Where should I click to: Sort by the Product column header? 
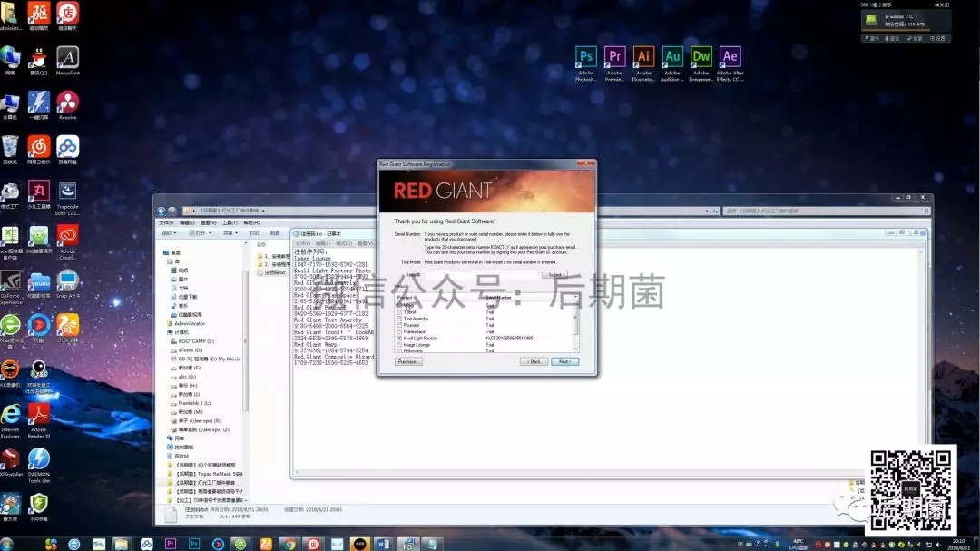click(405, 298)
